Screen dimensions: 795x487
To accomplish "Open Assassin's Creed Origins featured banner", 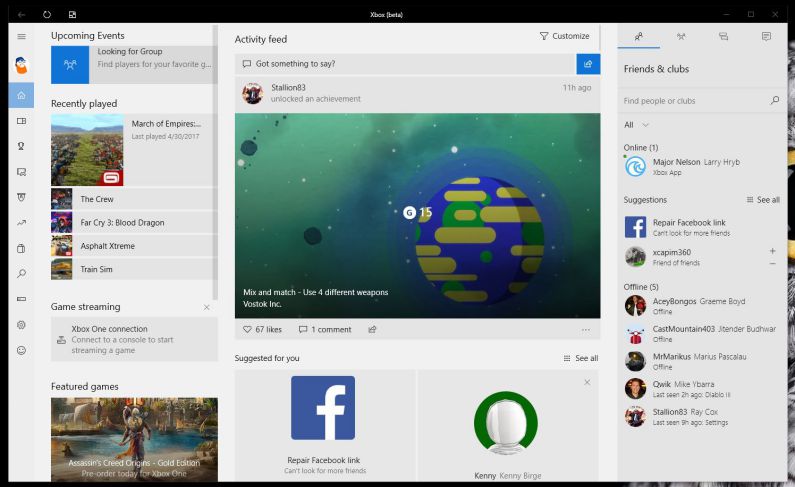I will click(134, 439).
